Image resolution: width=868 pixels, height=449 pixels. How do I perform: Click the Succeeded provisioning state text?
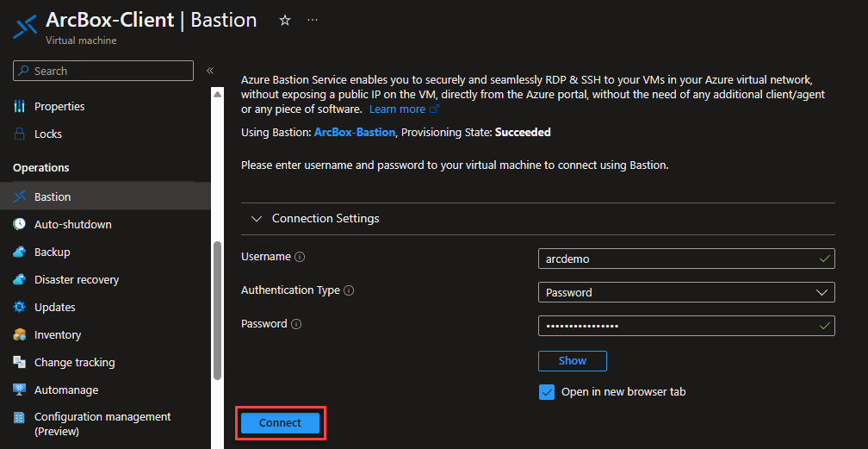523,133
